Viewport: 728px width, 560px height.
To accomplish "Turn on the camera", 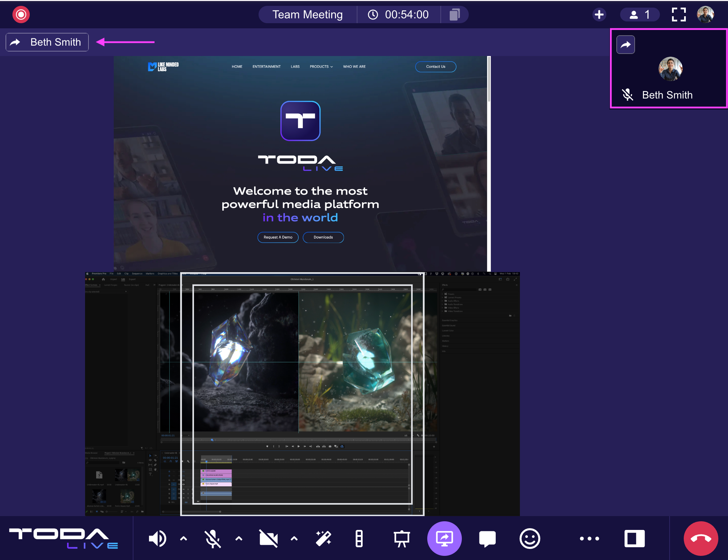I will pos(268,538).
